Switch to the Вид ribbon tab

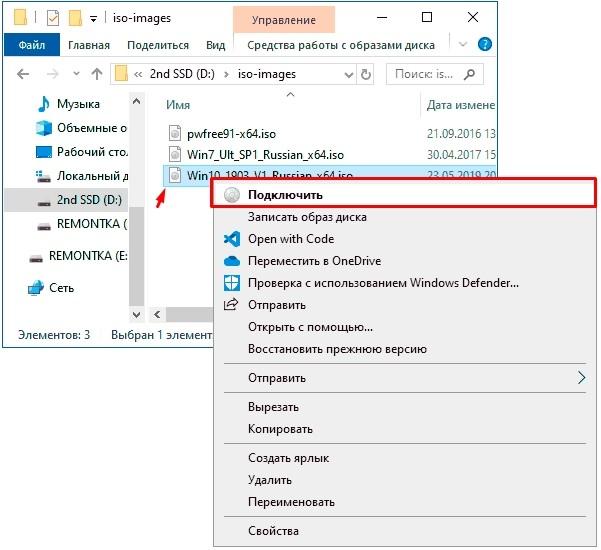215,45
